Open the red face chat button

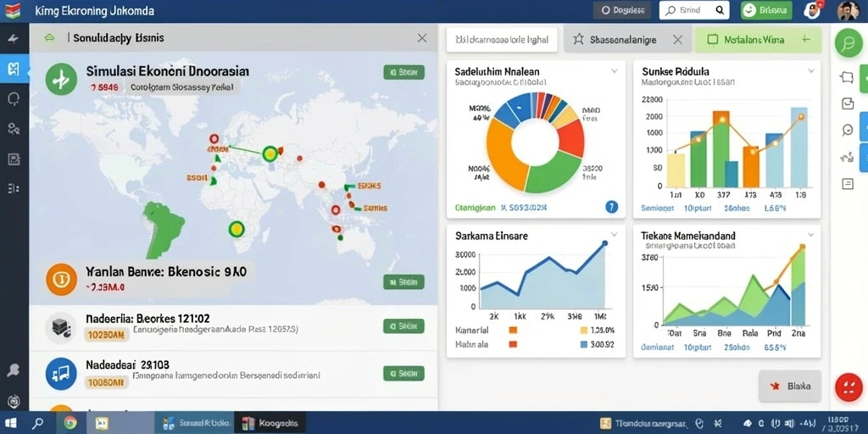[847, 387]
